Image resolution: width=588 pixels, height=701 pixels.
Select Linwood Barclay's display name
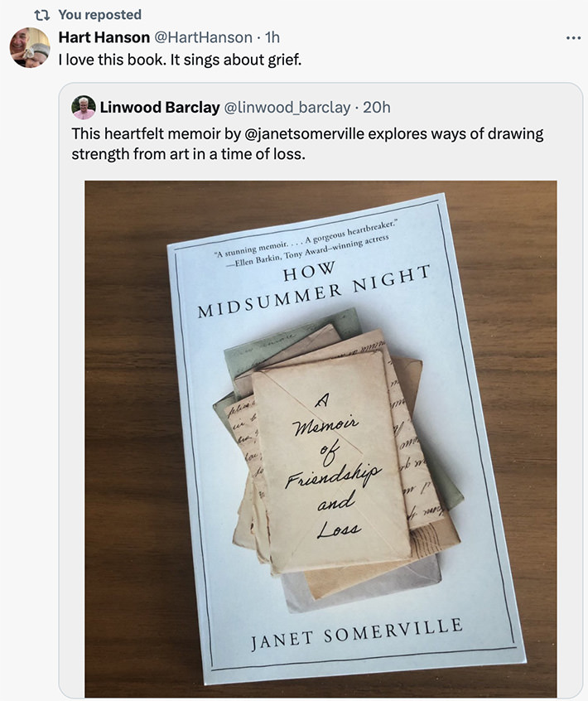click(x=158, y=106)
